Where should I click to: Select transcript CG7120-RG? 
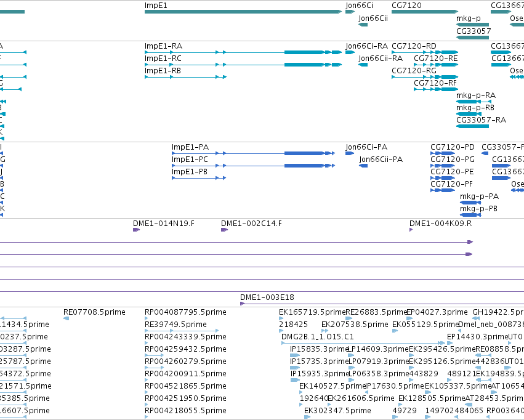425,77
